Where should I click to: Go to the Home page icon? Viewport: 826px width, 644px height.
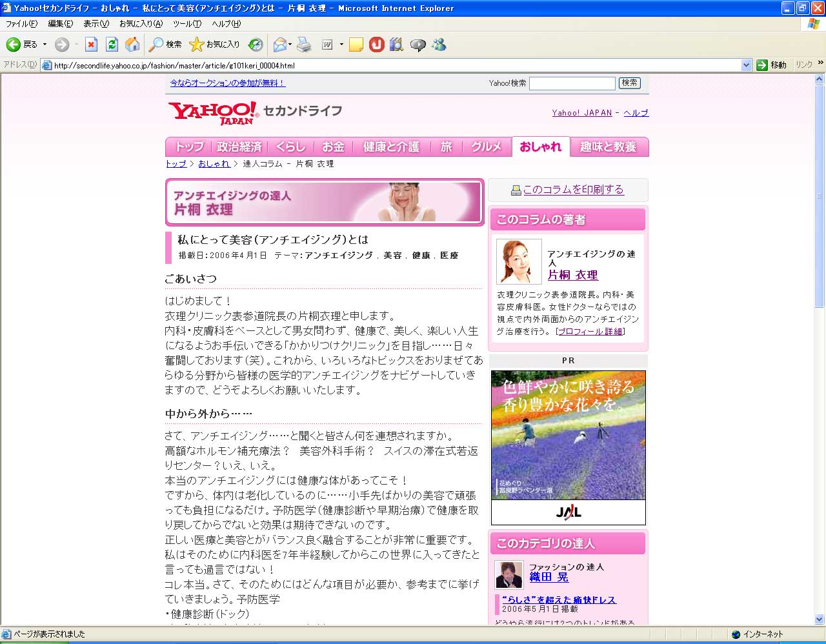[x=132, y=45]
